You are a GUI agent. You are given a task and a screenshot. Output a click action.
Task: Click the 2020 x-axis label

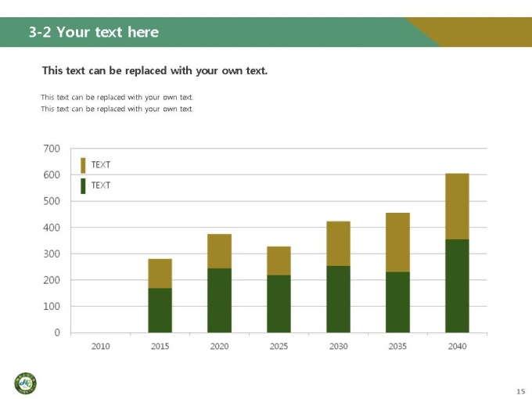click(220, 347)
